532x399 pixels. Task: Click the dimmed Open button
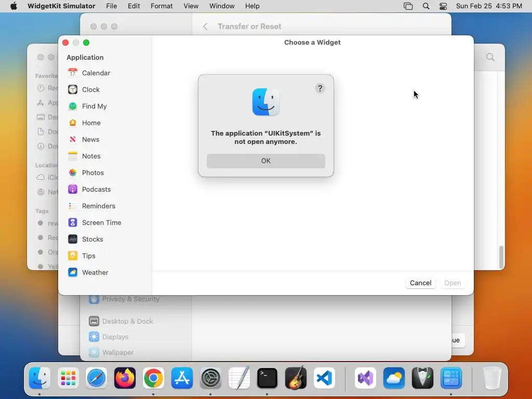(453, 283)
